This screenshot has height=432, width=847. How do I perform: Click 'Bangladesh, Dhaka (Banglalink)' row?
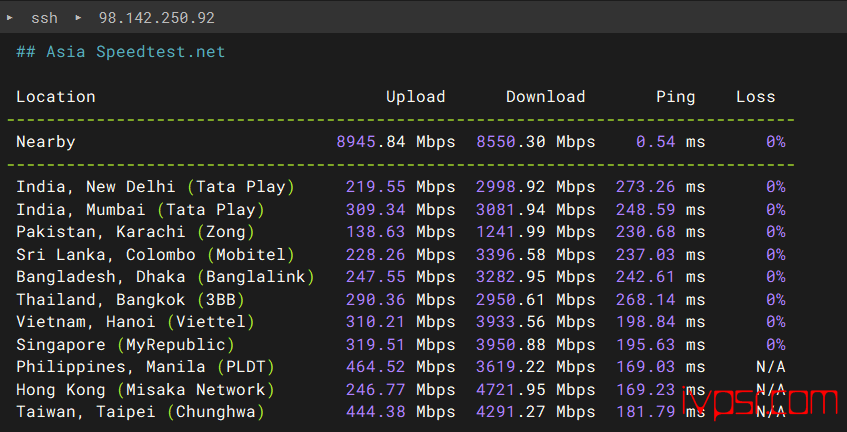pyautogui.click(x=401, y=277)
